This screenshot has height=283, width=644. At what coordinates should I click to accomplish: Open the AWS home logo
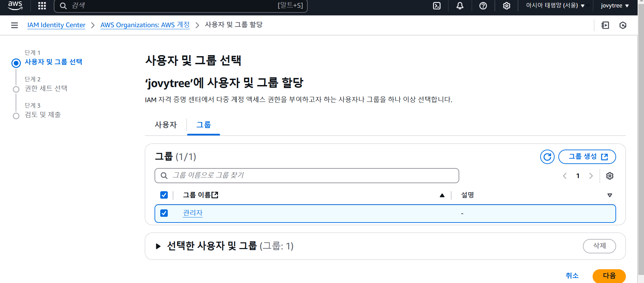coord(15,5)
